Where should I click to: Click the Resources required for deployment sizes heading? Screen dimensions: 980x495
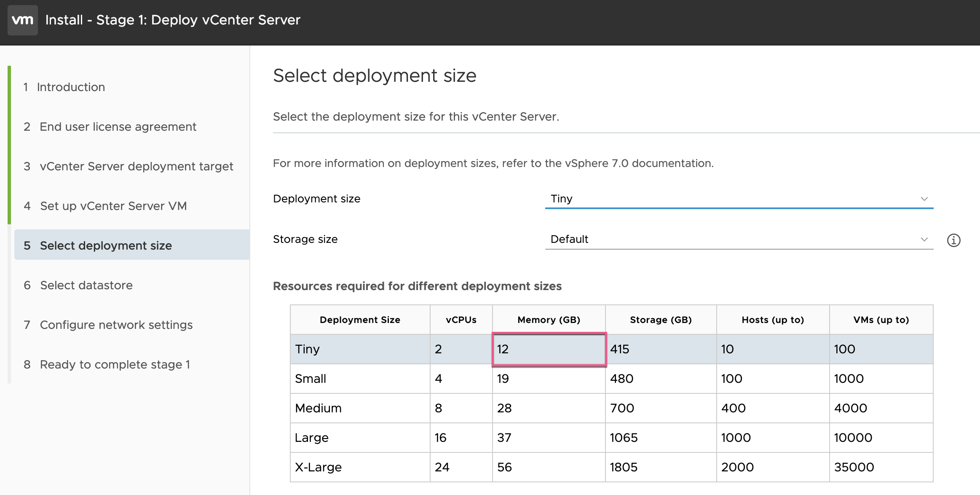pyautogui.click(x=417, y=286)
